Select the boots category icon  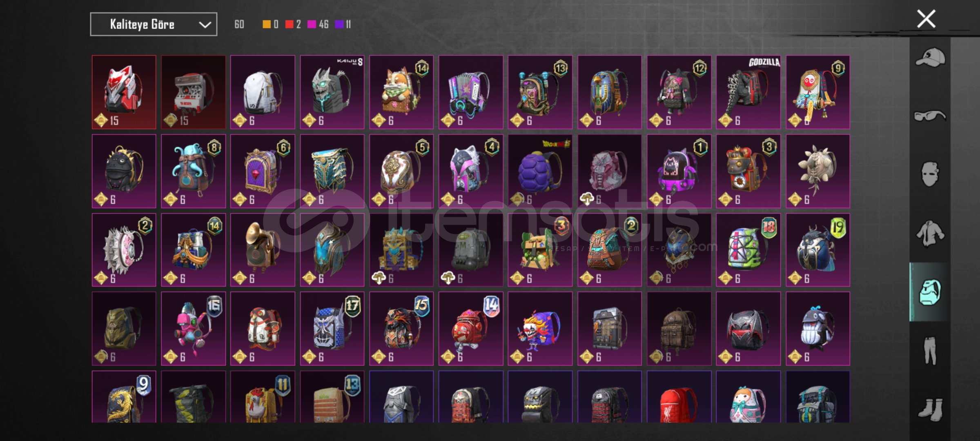[930, 409]
